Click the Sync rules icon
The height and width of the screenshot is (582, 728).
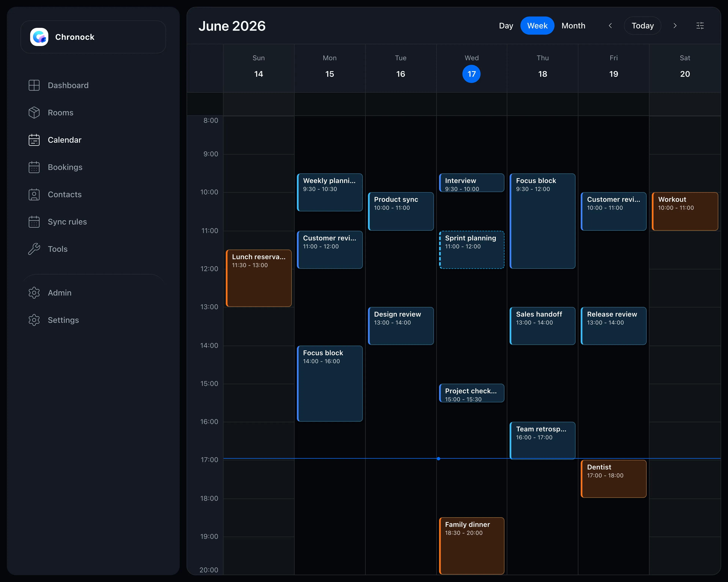point(34,222)
